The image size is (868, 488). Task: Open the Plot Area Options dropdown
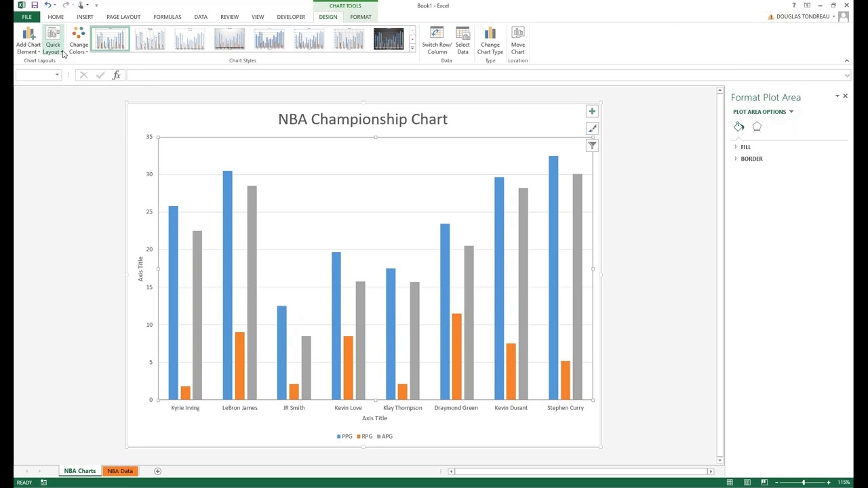click(x=791, y=112)
